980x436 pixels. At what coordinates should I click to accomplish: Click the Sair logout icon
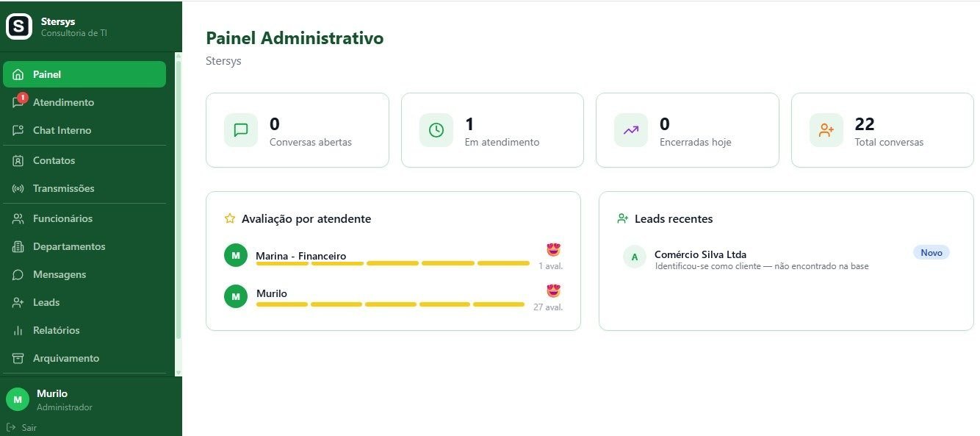(x=11, y=427)
